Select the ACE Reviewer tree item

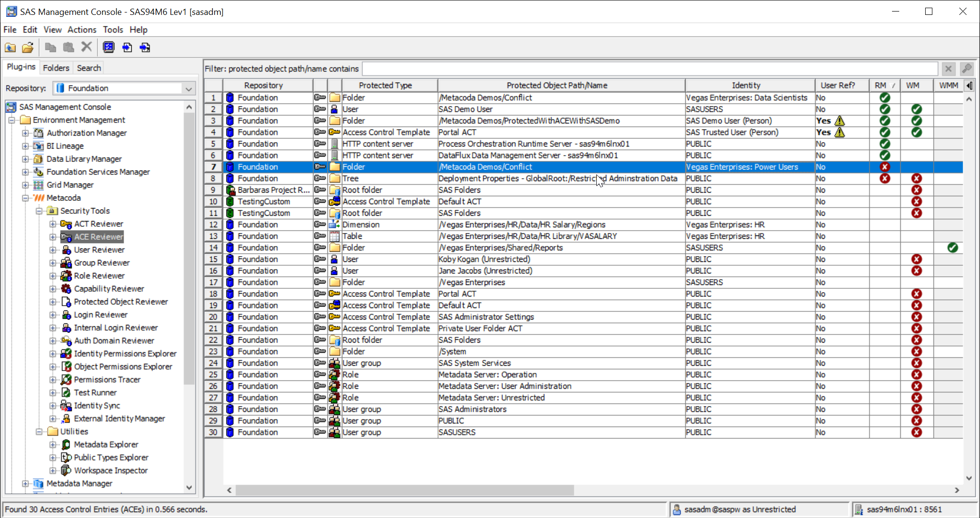(x=92, y=237)
